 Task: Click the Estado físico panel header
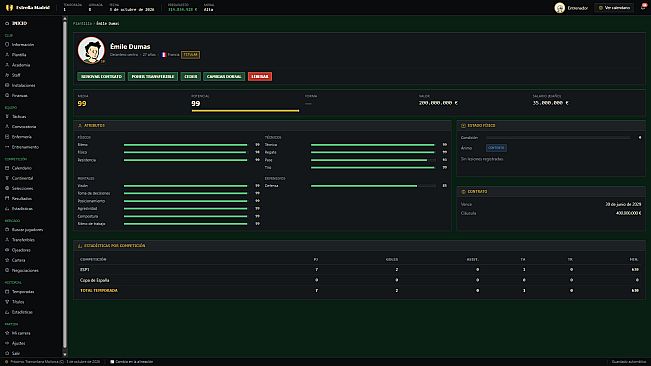click(x=551, y=125)
